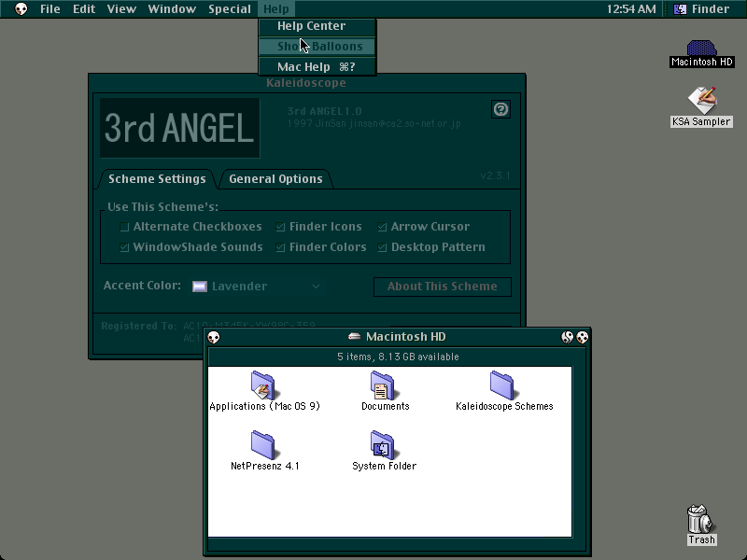Collapse the Macintosh HD window with the windowshade box
The width and height of the screenshot is (747, 560).
click(582, 337)
